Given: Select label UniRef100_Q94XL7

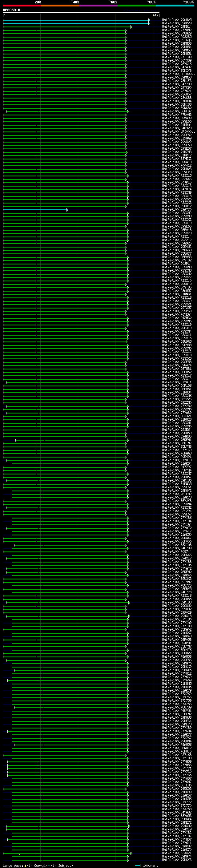Looking at the screenshot, I should [x=177, y=558].
